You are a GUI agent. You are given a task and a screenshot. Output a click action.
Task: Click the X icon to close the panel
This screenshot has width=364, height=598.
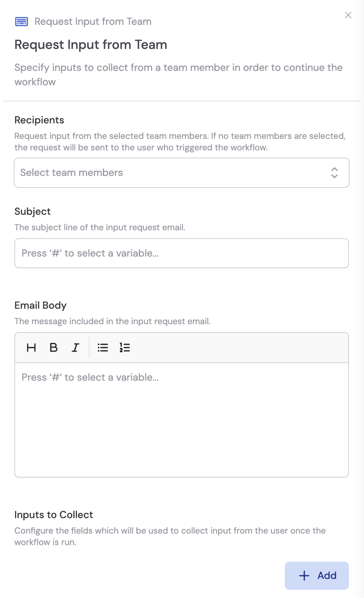coord(348,15)
